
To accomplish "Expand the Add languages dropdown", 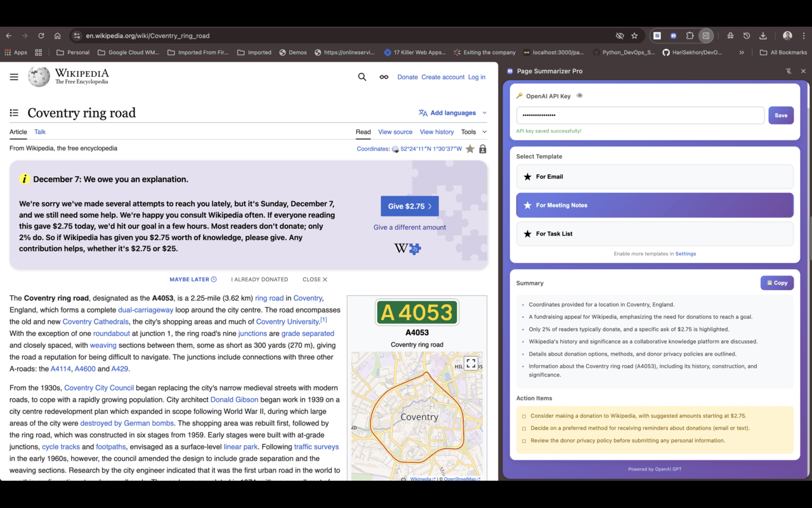I will 452,113.
